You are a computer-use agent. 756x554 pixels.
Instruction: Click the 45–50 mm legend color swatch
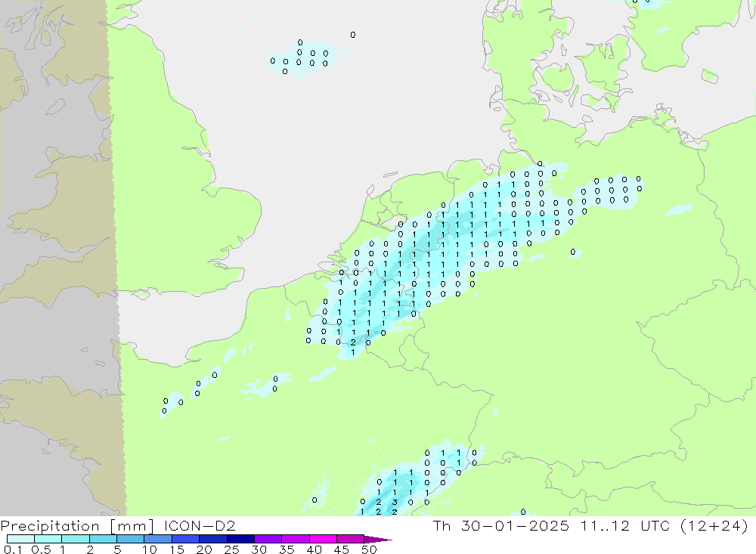[351, 539]
